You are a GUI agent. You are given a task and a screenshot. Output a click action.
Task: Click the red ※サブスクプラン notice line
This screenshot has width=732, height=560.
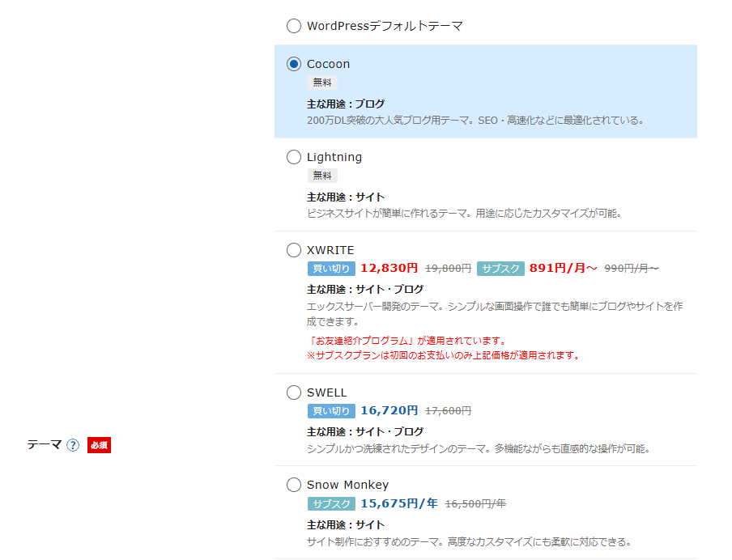(x=444, y=356)
